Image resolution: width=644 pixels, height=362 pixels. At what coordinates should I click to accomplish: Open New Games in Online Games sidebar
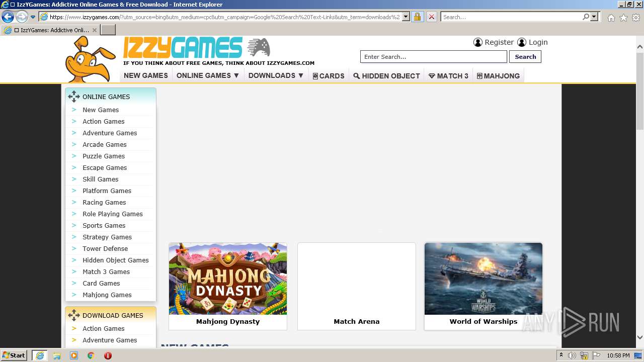pos(101,110)
